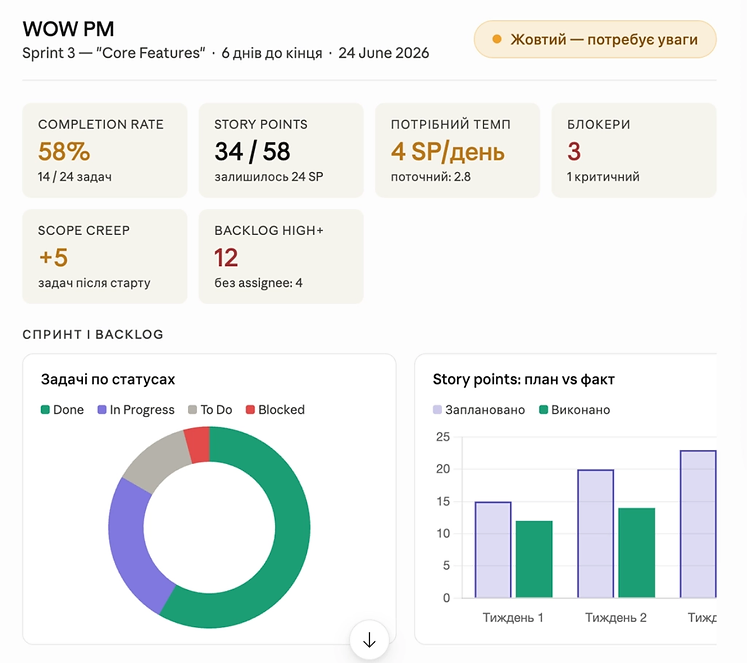Click the Тиждень 2 completed green bar
The height and width of the screenshot is (663, 747).
(x=636, y=553)
